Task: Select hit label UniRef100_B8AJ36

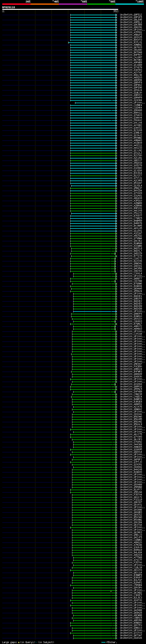Action: tap(131, 75)
